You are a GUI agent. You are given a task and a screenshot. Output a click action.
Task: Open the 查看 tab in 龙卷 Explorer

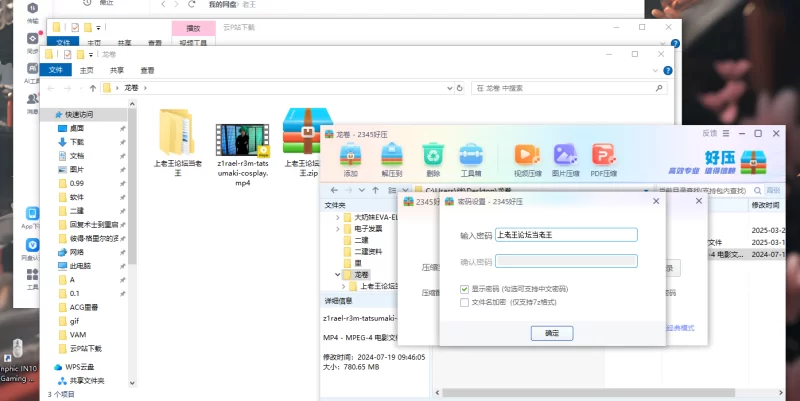(x=147, y=70)
